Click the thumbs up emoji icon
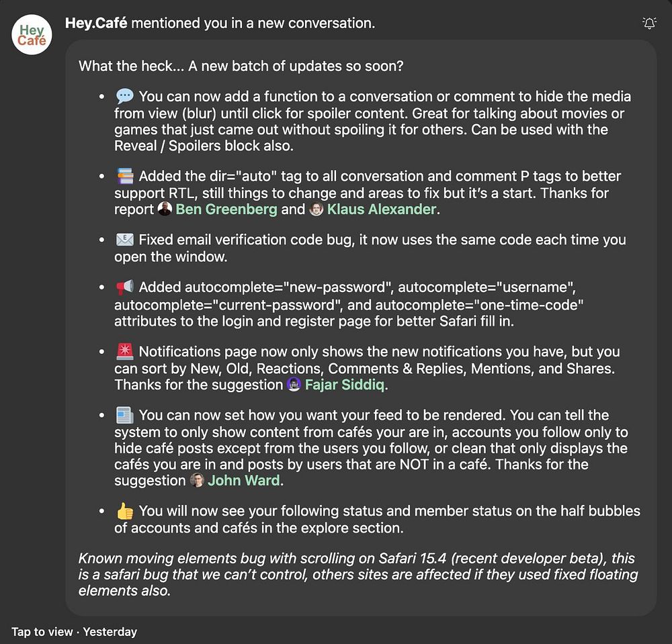The width and height of the screenshot is (672, 644). pos(124,512)
